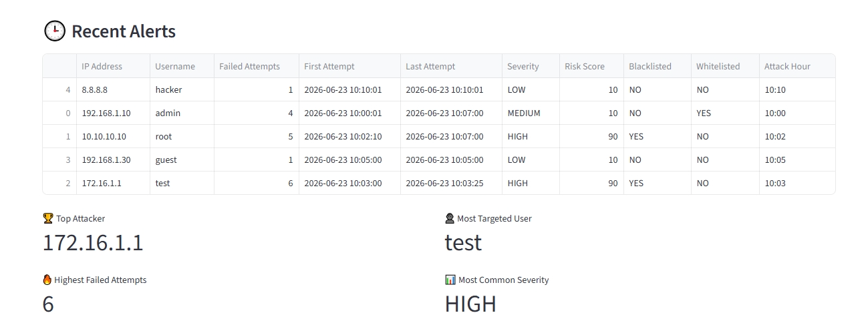This screenshot has width=868, height=325.
Task: Select the Top Attacker value 172.16.1.1
Action: [93, 242]
